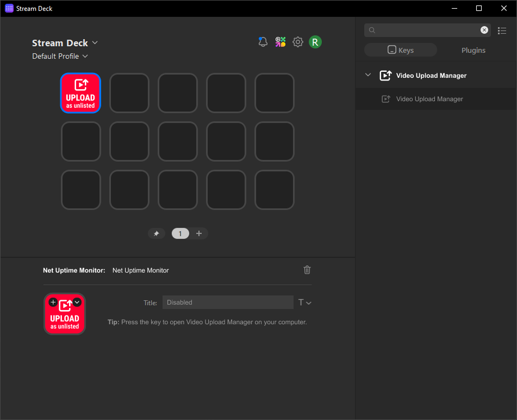Image resolution: width=517 pixels, height=420 pixels.
Task: Focus the actions search box
Action: click(427, 30)
